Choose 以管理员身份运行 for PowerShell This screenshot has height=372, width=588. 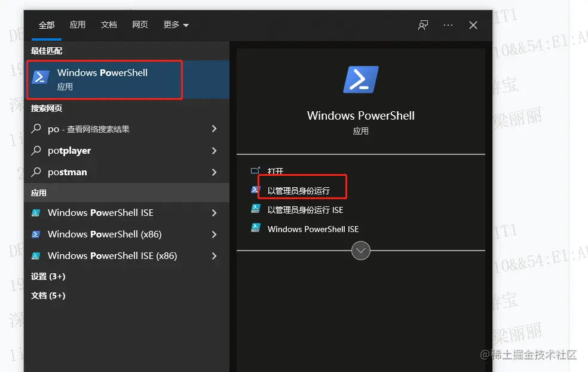click(299, 191)
